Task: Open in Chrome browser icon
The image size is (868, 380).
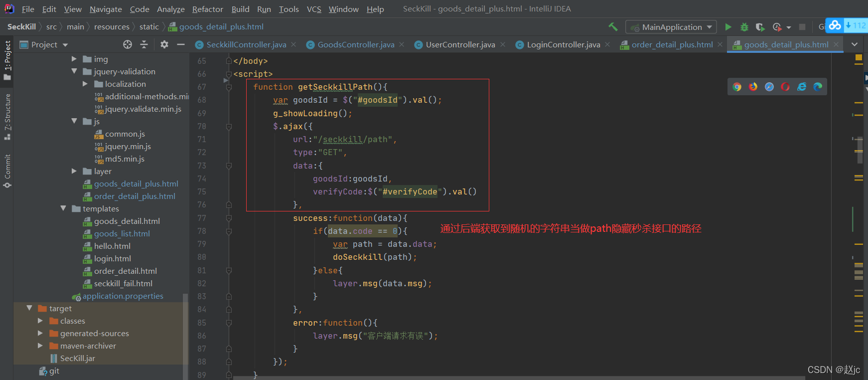Action: (737, 87)
